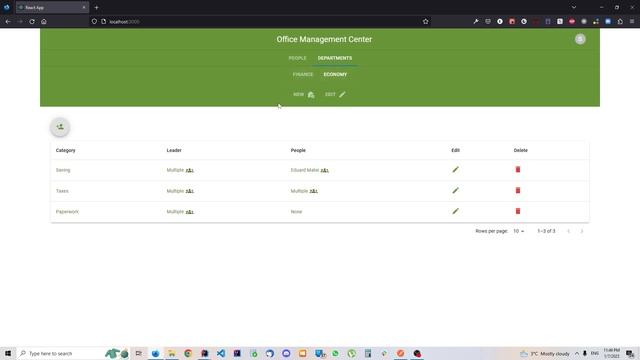
Task: Open Visual Studio Code from the taskbar
Action: pos(221,353)
